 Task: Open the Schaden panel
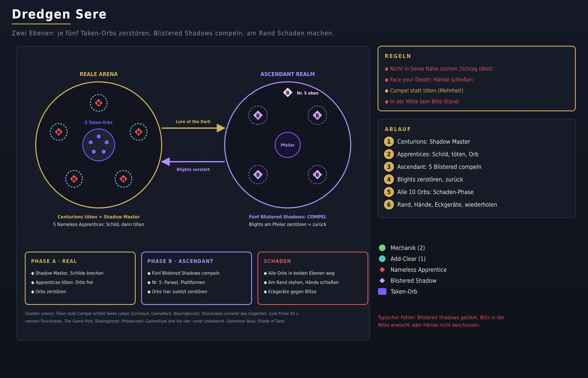[x=313, y=278]
